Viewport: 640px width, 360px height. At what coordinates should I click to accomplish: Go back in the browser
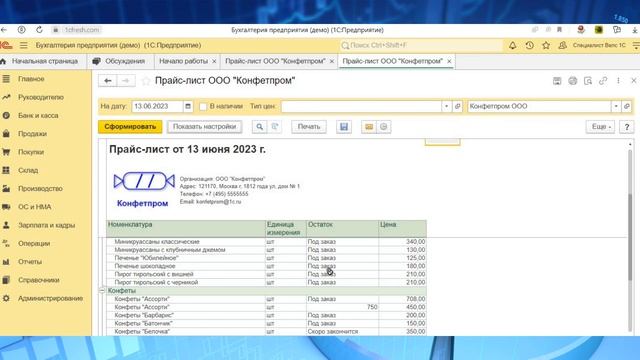tap(4, 30)
